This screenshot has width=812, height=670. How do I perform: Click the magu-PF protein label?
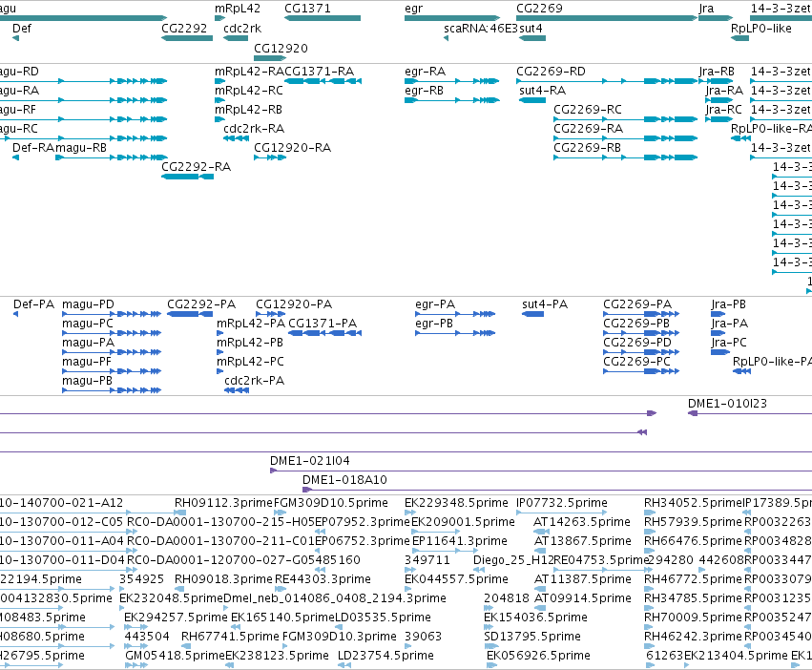click(87, 362)
